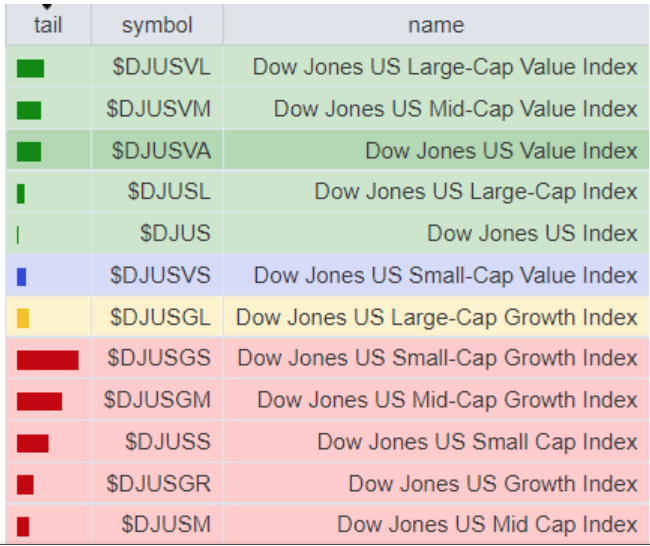Click thin green tail bar for $DJUS
650x546 pixels.
(18, 234)
